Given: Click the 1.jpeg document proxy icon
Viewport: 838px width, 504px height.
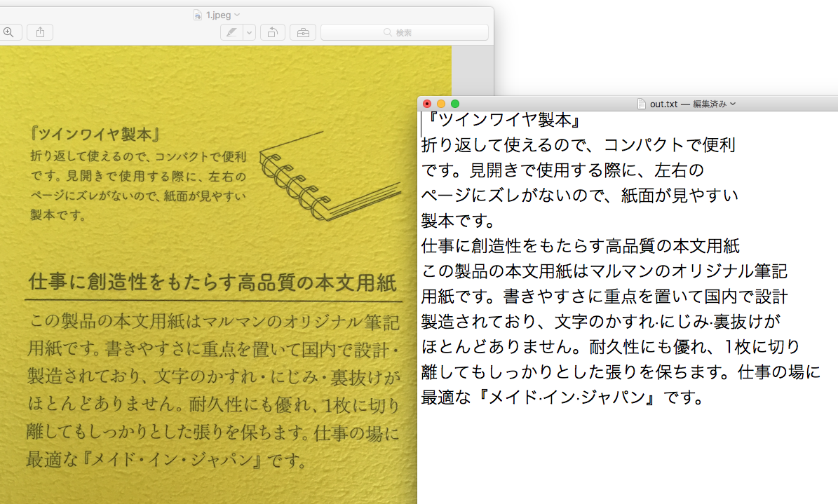Looking at the screenshot, I should coord(198,15).
